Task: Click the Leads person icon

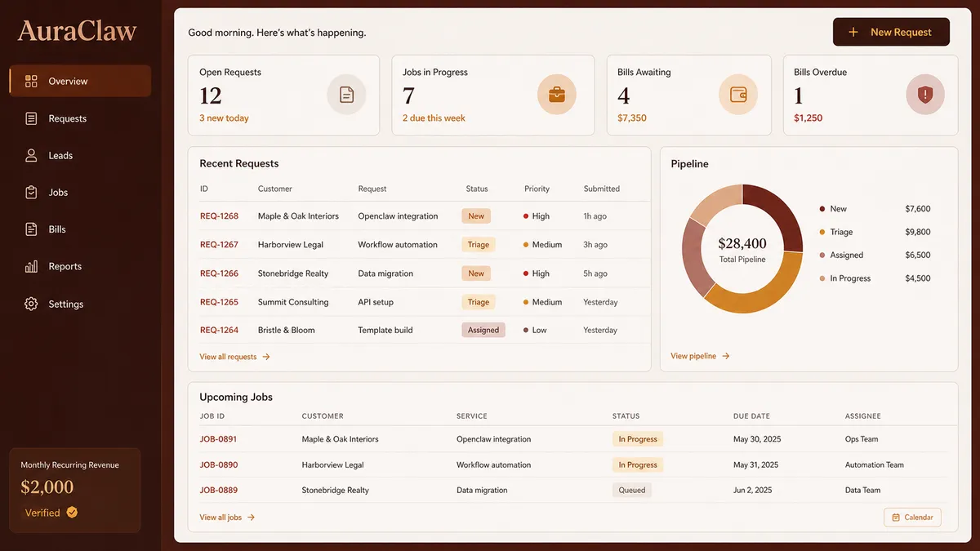Action: click(31, 155)
